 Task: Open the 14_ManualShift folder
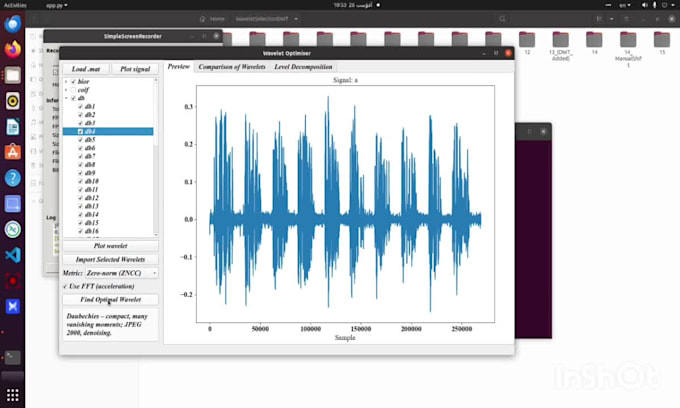628,48
